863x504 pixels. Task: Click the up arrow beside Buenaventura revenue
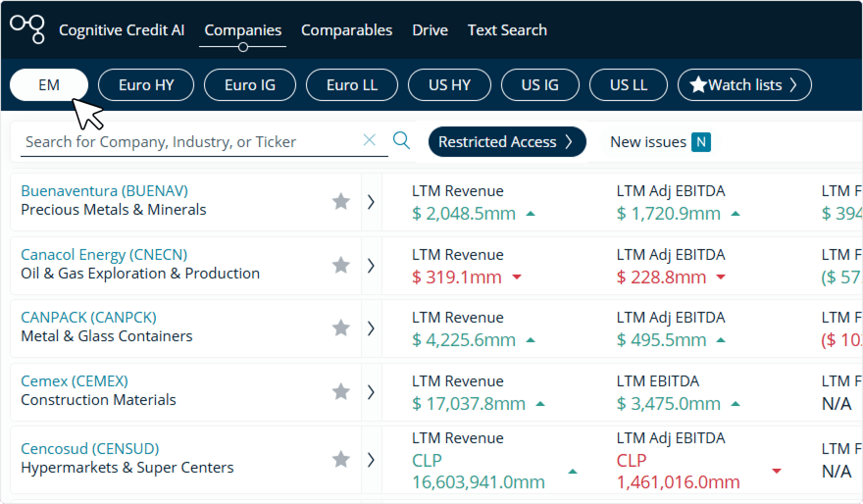tap(531, 214)
